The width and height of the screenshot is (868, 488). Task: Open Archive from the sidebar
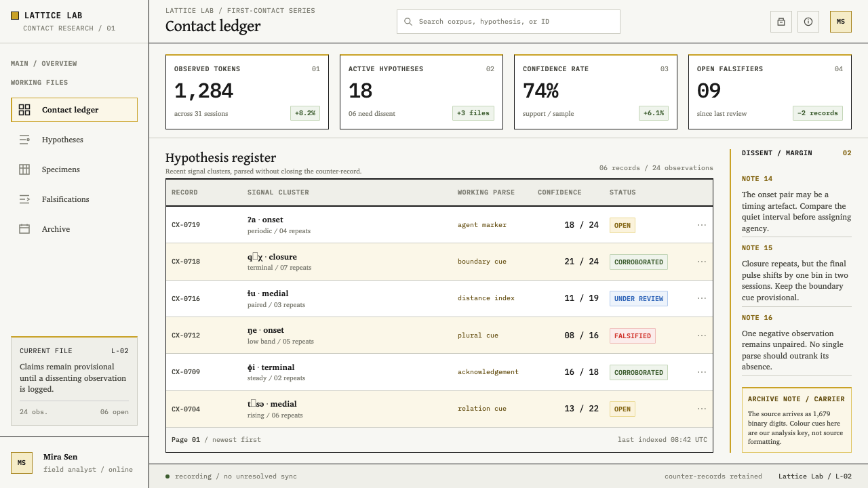coord(75,229)
